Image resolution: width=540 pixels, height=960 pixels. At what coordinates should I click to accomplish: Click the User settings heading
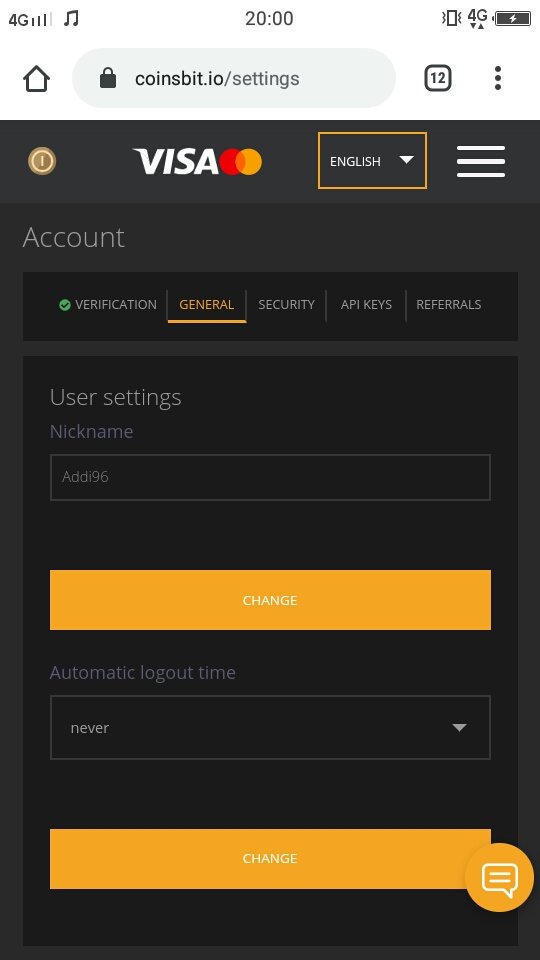click(116, 397)
